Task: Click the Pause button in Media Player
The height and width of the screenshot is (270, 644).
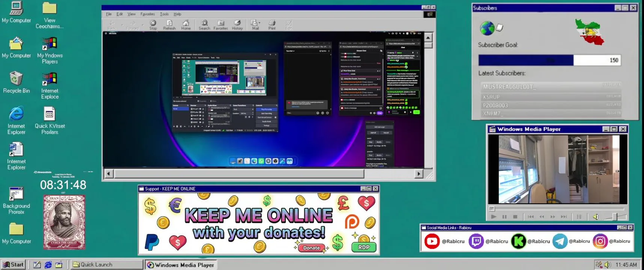Action: click(x=504, y=217)
